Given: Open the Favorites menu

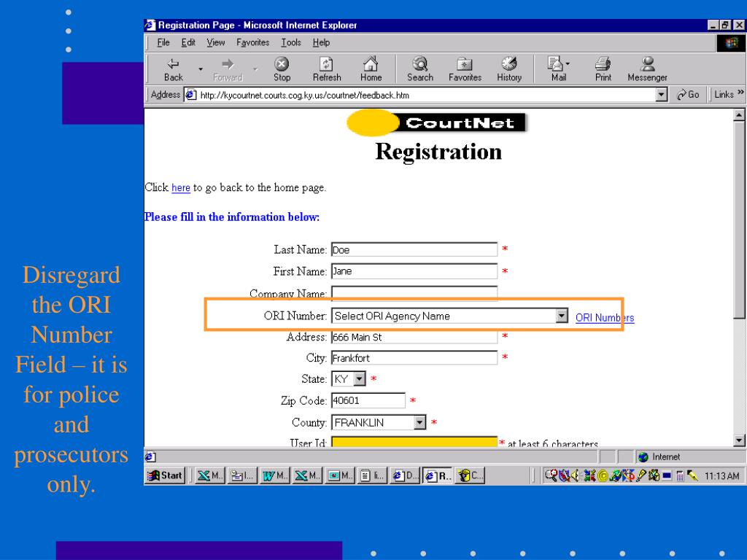Looking at the screenshot, I should tap(252, 42).
